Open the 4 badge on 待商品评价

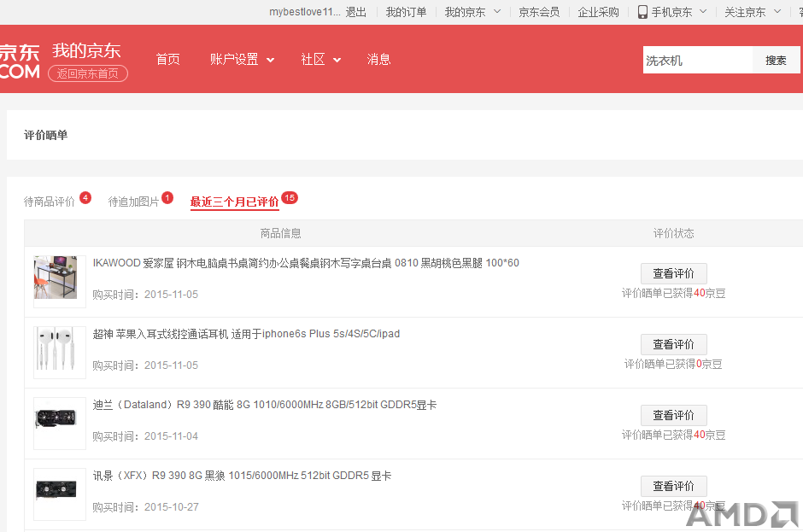(85, 197)
